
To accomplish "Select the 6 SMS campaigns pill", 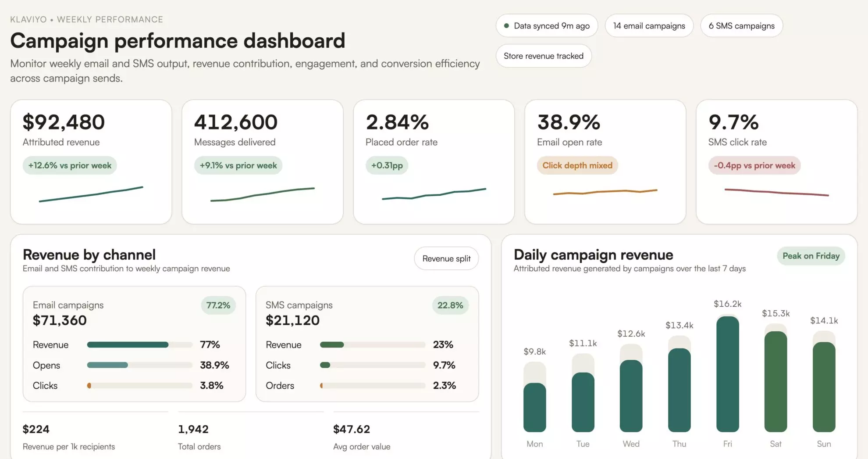I will (x=741, y=26).
